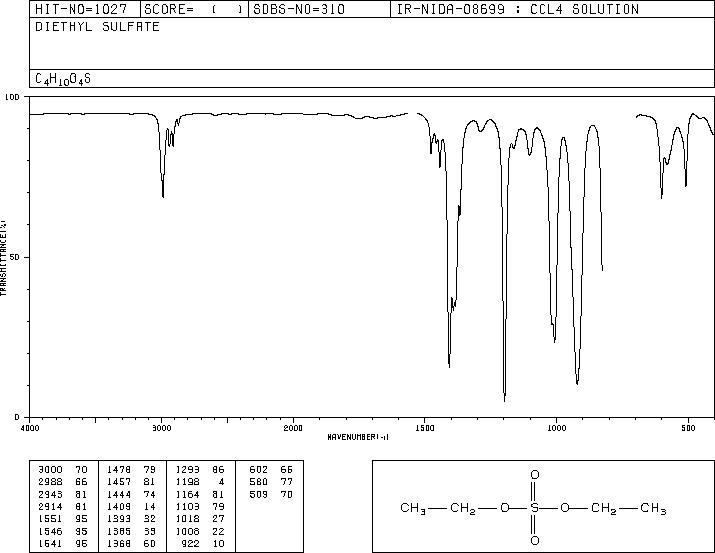The image size is (715, 553).
Task: Click the 500 wavenumber axis label
Action: pyautogui.click(x=688, y=428)
